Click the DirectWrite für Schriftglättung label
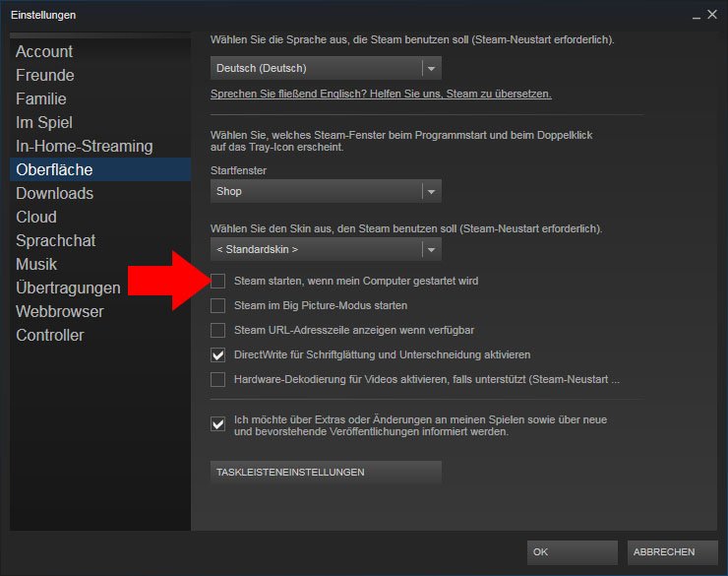This screenshot has width=728, height=576. 382,354
